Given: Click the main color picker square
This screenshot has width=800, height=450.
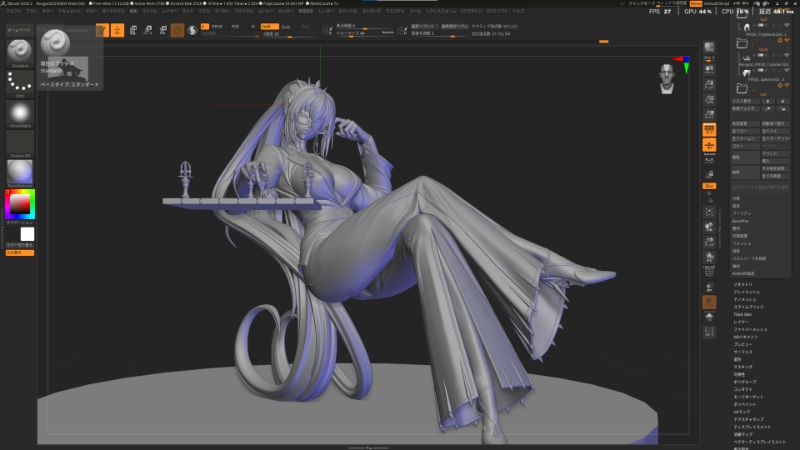Looking at the screenshot, I should 19,204.
